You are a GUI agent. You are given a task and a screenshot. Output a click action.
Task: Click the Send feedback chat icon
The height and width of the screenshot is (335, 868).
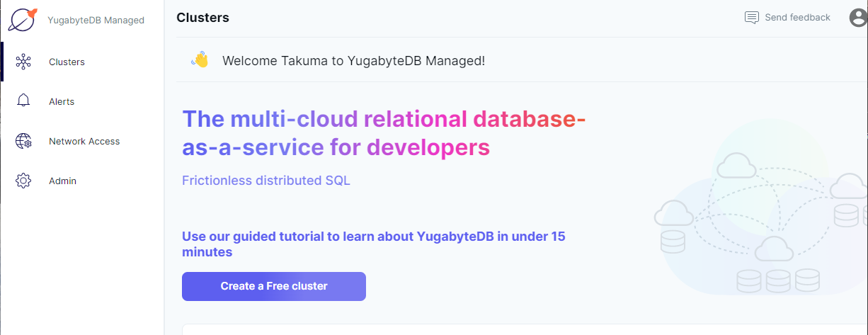pyautogui.click(x=752, y=18)
